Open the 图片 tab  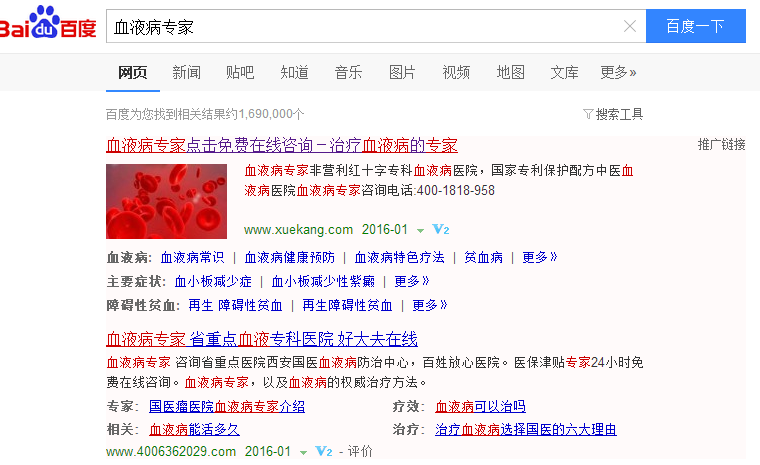(402, 73)
